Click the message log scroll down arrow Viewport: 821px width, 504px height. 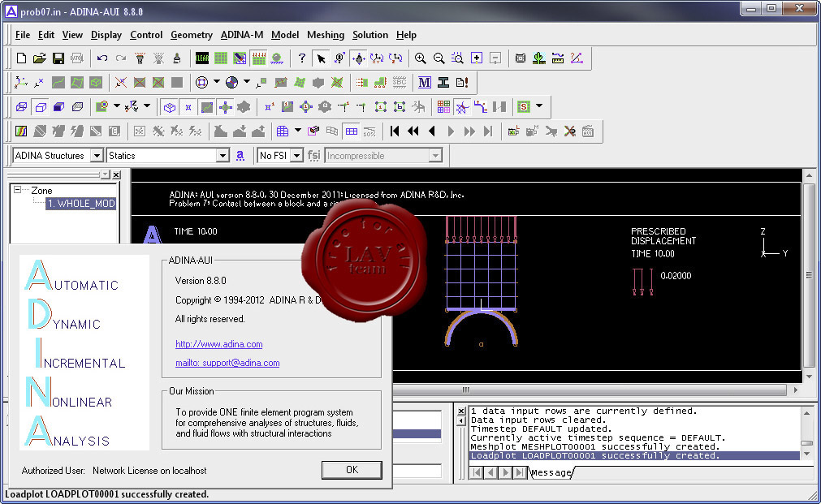807,454
